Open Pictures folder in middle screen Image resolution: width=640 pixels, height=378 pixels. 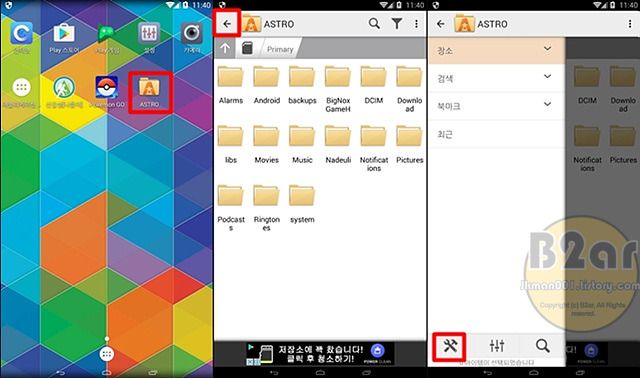(x=409, y=145)
